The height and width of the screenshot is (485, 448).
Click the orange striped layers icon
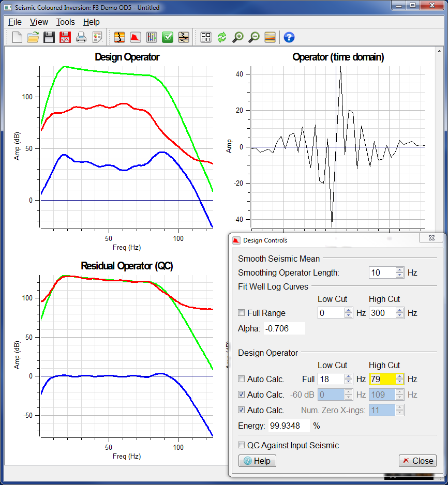point(270,37)
